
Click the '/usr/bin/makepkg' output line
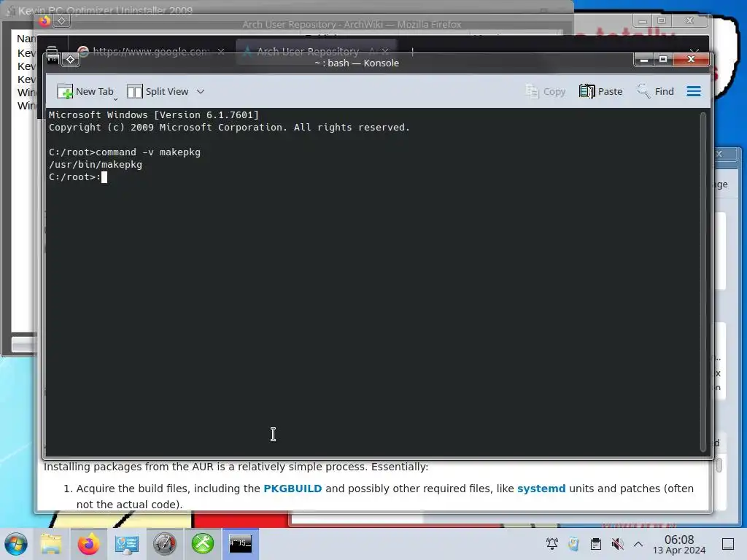pos(96,165)
